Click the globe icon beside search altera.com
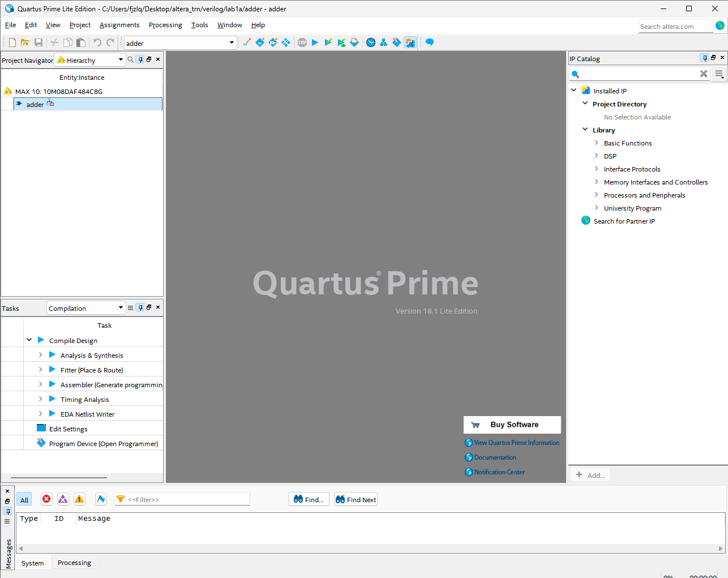The width and height of the screenshot is (728, 578). [720, 25]
